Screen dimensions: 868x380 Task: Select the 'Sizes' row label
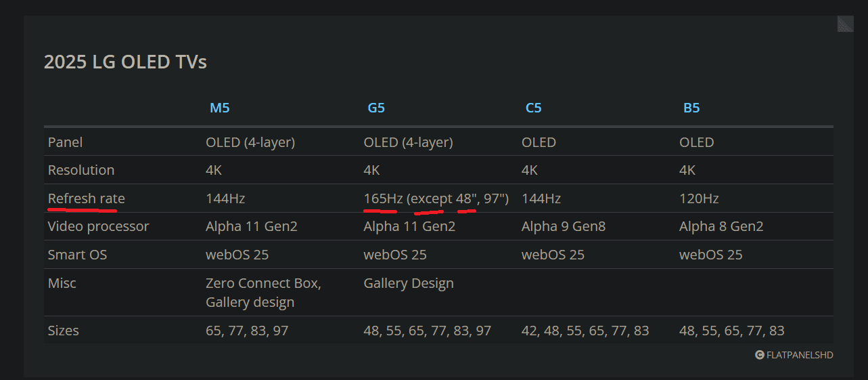64,331
